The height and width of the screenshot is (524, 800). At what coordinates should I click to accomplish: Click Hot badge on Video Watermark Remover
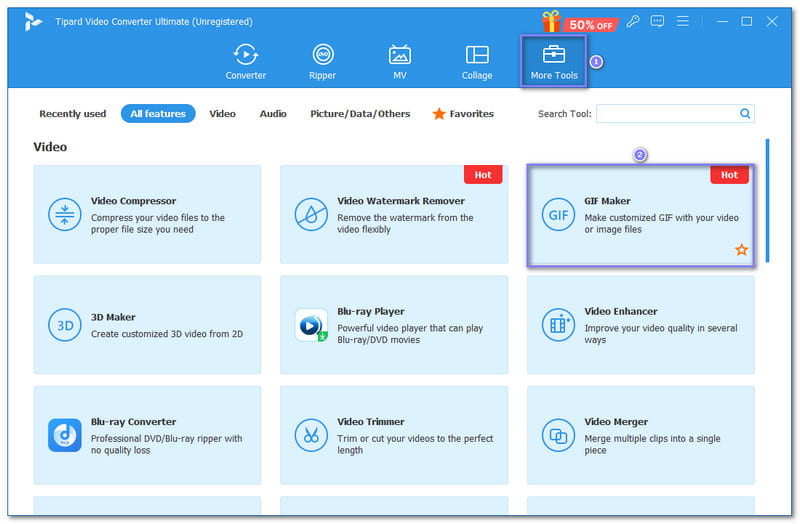pos(483,174)
